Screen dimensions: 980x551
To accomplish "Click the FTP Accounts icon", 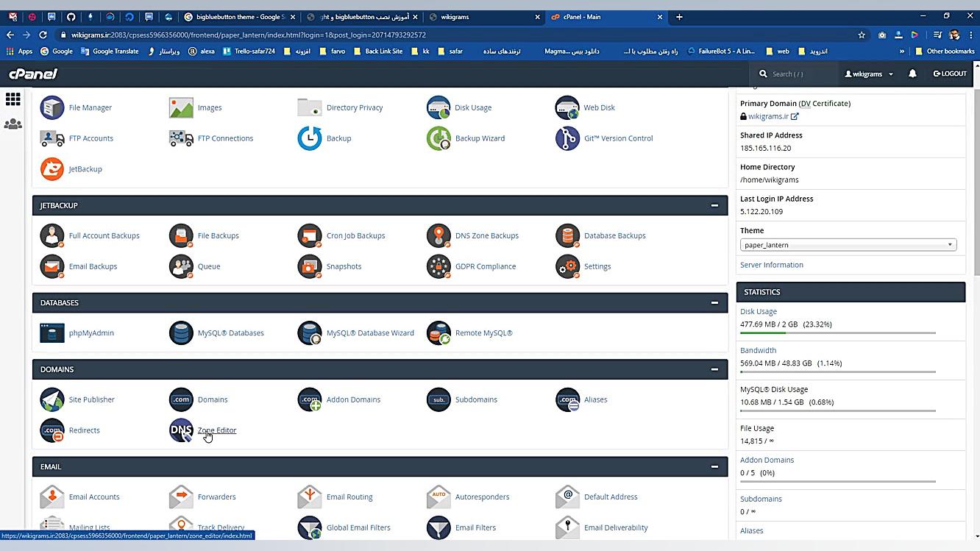I will pyautogui.click(x=52, y=138).
